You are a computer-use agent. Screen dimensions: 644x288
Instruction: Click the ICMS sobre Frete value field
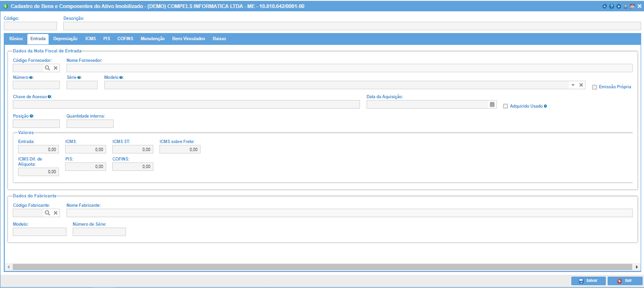click(180, 149)
